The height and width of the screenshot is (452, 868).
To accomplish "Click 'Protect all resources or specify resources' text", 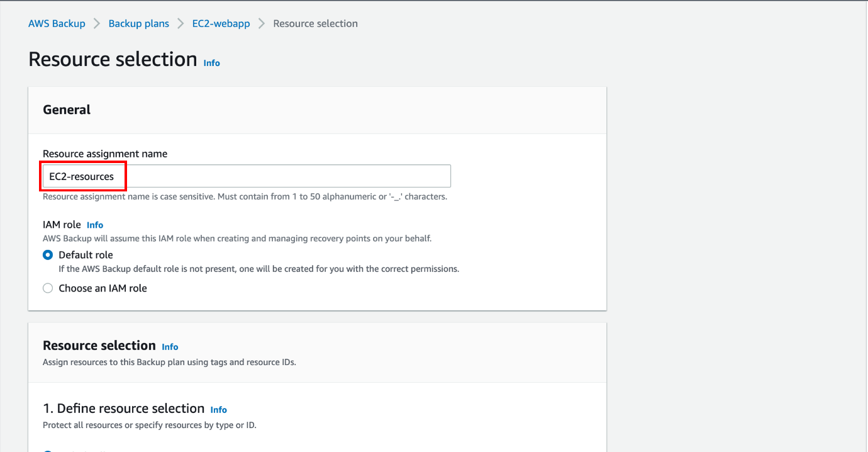I will [x=150, y=425].
